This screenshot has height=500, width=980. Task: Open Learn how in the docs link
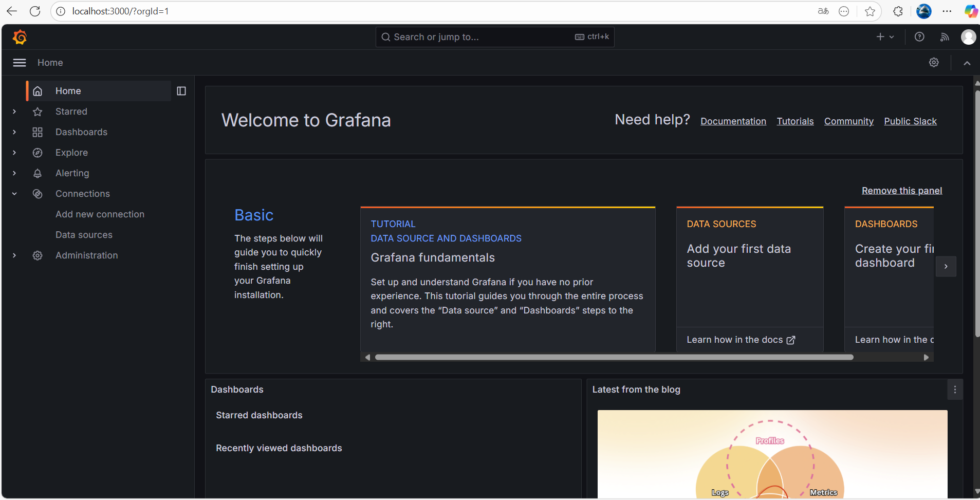click(x=741, y=340)
